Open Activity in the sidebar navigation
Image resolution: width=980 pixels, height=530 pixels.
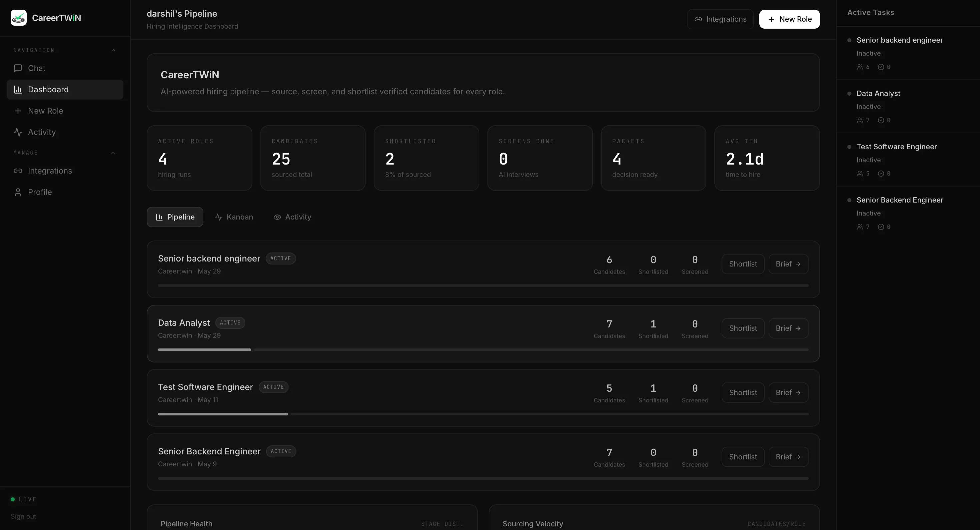point(65,132)
